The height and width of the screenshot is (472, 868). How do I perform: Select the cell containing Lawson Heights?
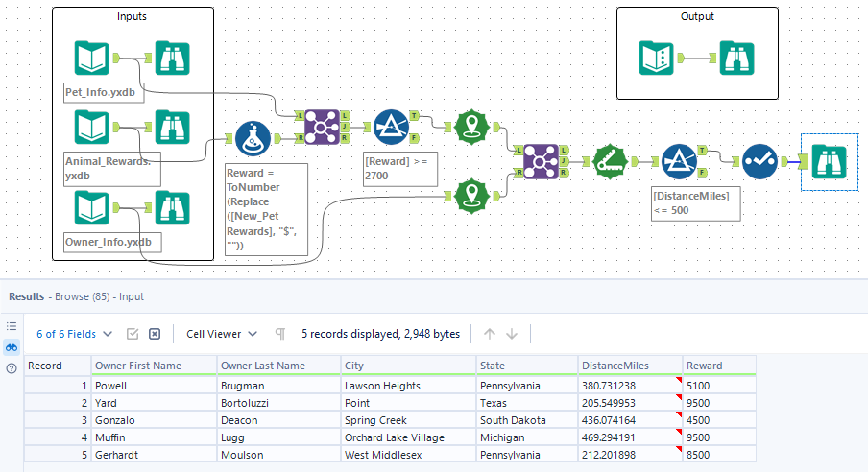[x=408, y=386]
